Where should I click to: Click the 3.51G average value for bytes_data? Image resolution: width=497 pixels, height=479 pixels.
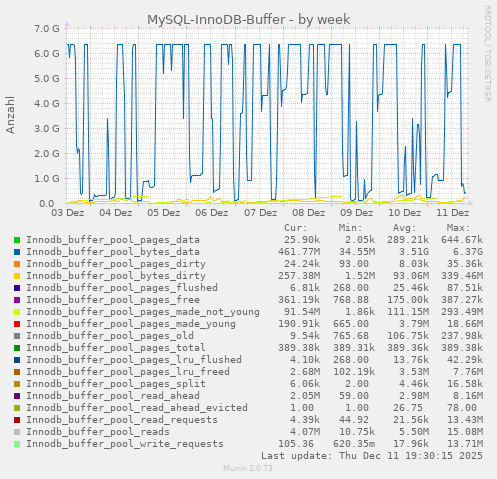tap(414, 252)
